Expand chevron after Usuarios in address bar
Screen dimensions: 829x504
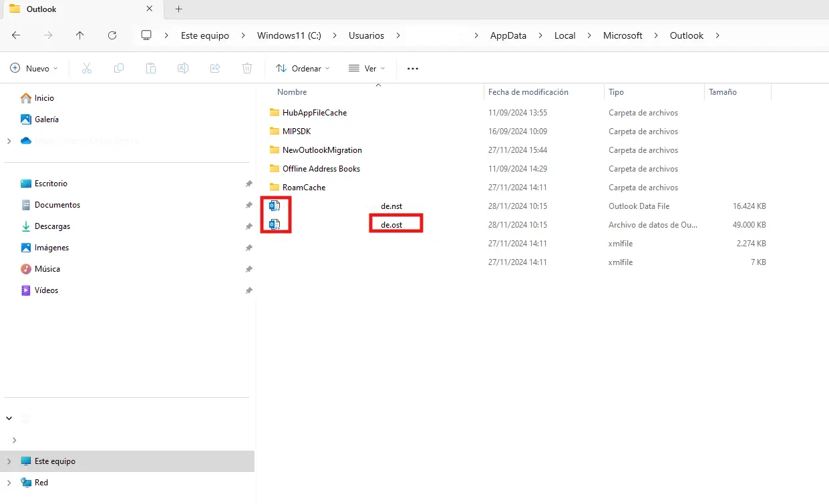(x=398, y=35)
